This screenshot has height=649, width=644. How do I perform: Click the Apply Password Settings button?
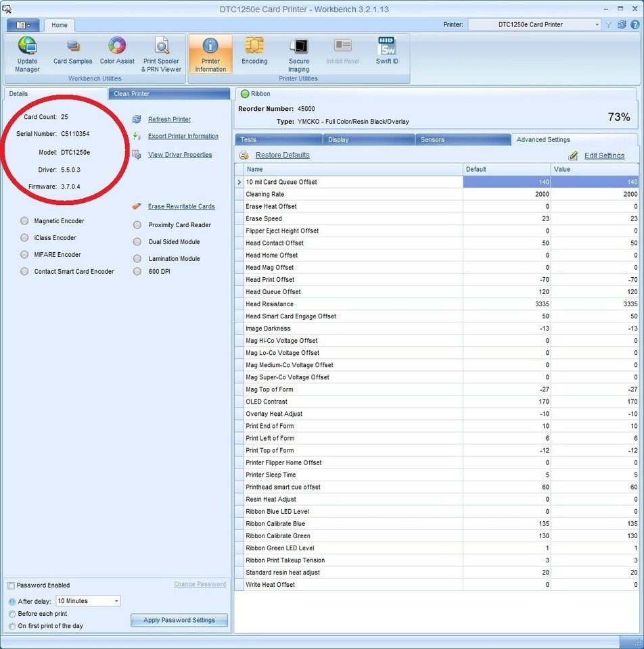click(179, 620)
